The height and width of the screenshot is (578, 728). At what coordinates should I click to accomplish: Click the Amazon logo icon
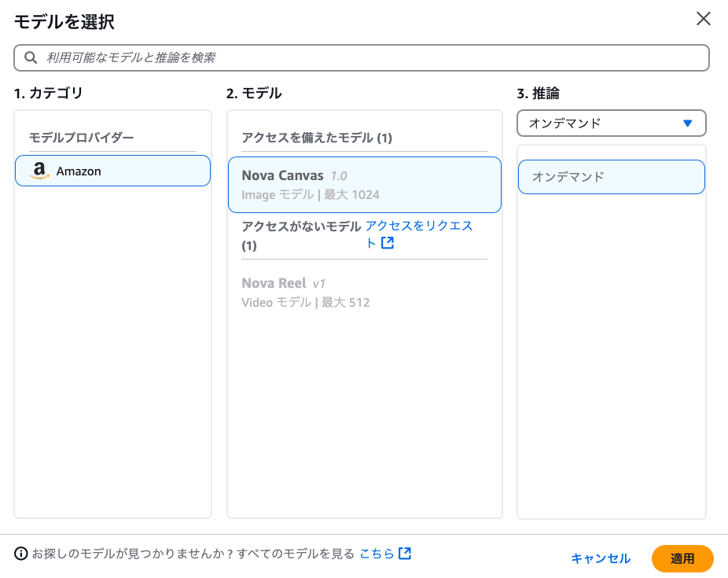pos(39,171)
